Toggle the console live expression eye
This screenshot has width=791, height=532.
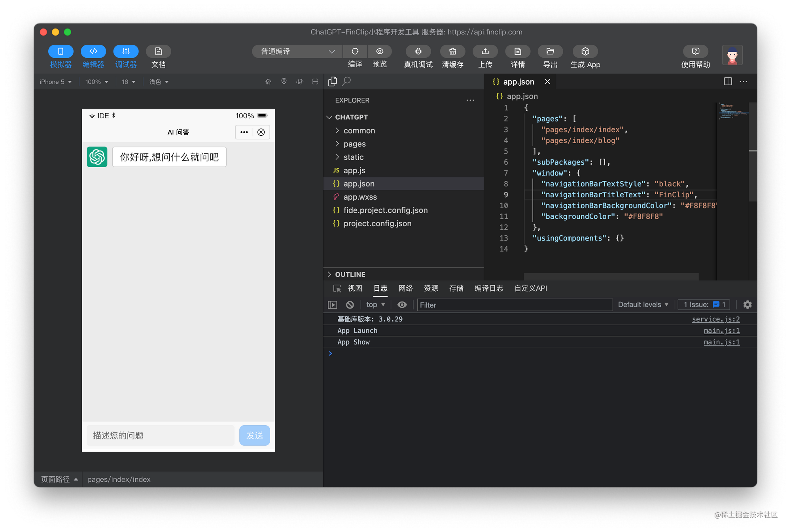pyautogui.click(x=402, y=305)
